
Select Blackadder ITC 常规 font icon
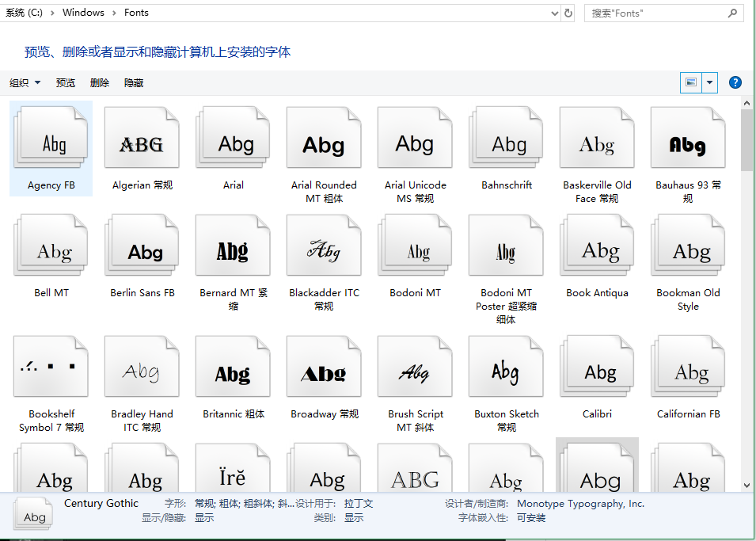[x=324, y=246]
